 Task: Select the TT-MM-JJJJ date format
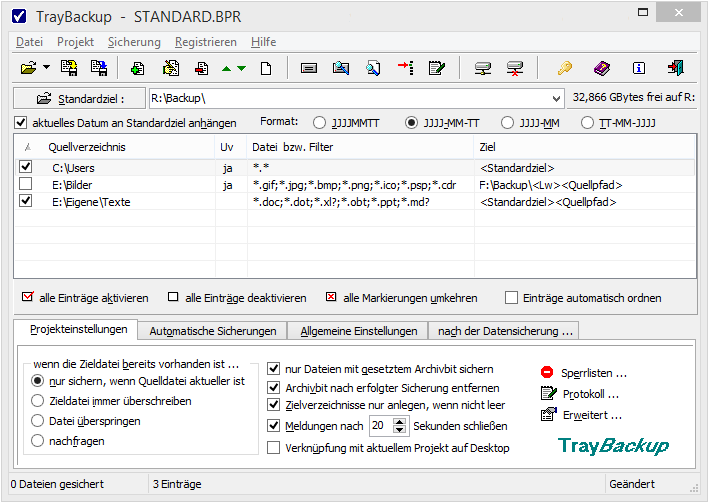[587, 123]
